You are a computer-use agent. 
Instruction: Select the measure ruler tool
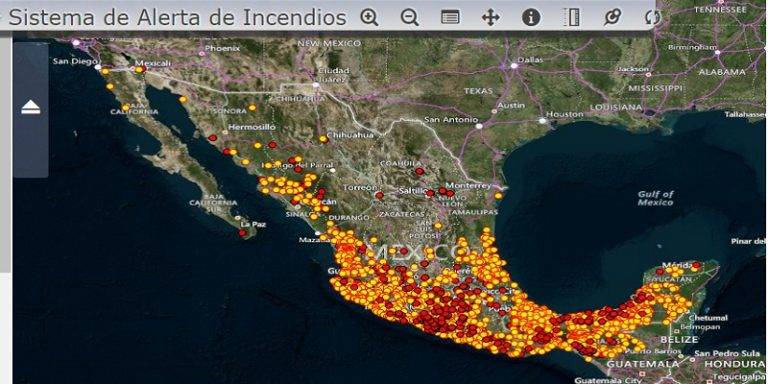point(571,18)
